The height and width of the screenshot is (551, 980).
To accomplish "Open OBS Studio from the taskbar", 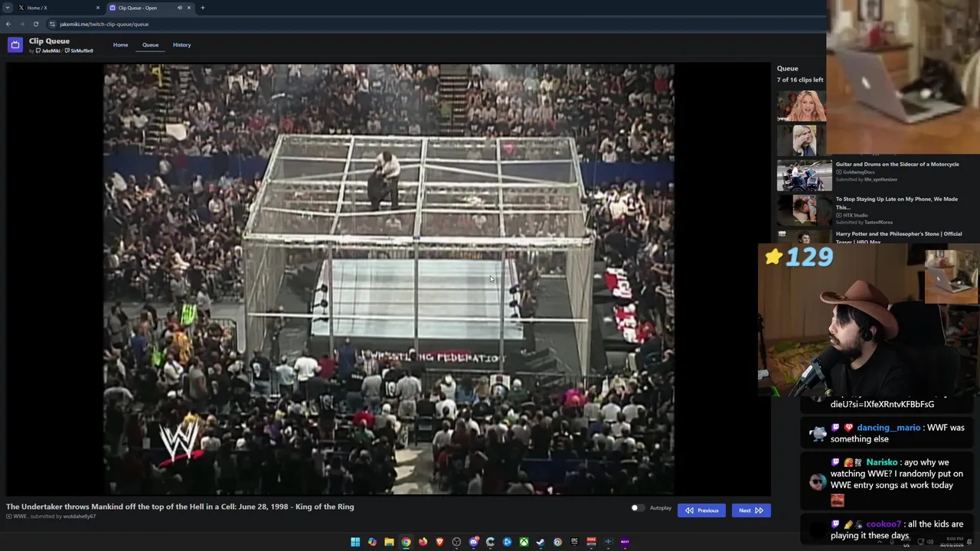I will (456, 542).
